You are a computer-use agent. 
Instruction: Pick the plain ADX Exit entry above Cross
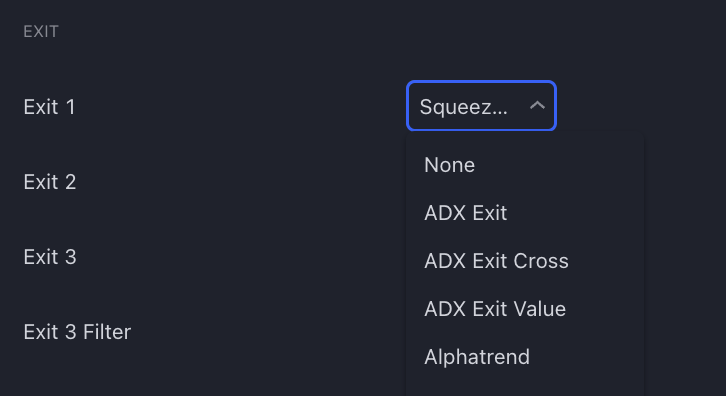(525, 213)
